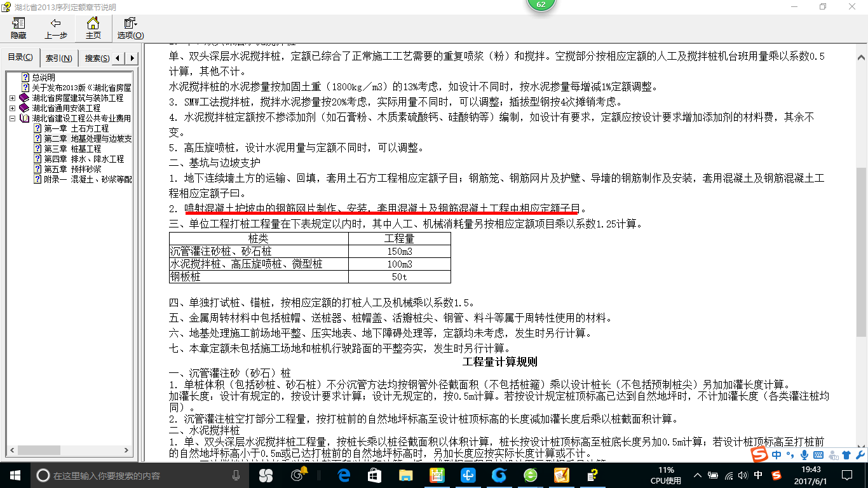This screenshot has height=488, width=868.
Task: Open Microsoft Edge from the taskbar
Action: click(344, 475)
